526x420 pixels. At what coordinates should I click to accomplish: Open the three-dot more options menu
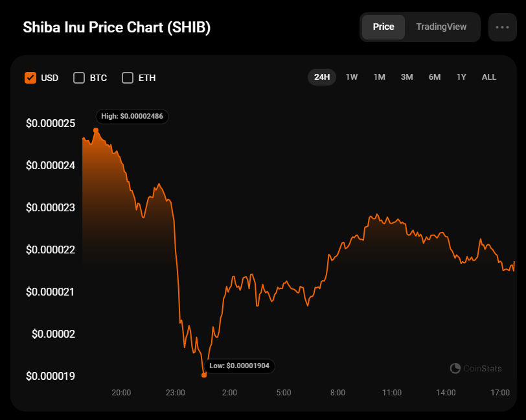[x=502, y=27]
